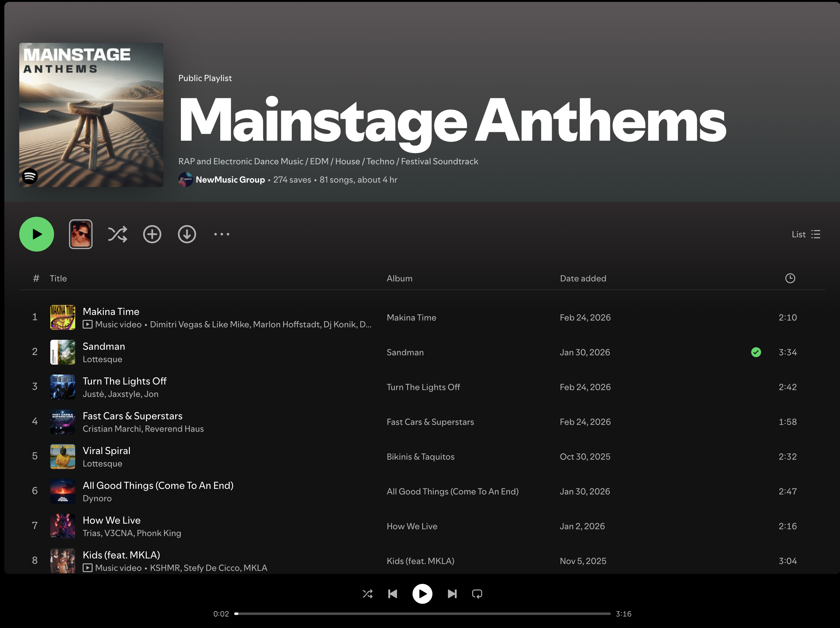Click Fast Cars & Superstars cover thumbnail

(63, 422)
